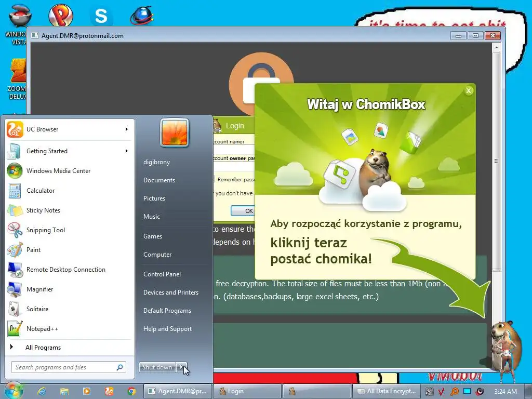
Task: Click the blue monitor tray icon
Action: click(x=467, y=391)
